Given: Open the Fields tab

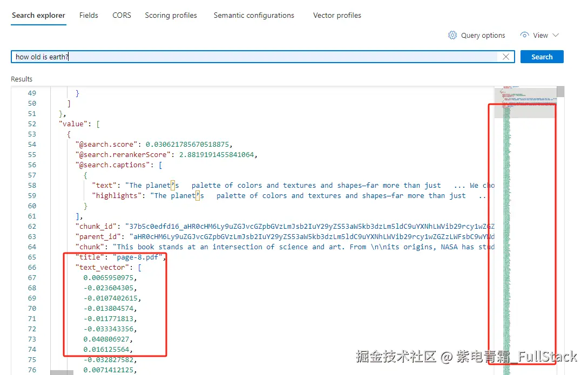Looking at the screenshot, I should tap(89, 15).
